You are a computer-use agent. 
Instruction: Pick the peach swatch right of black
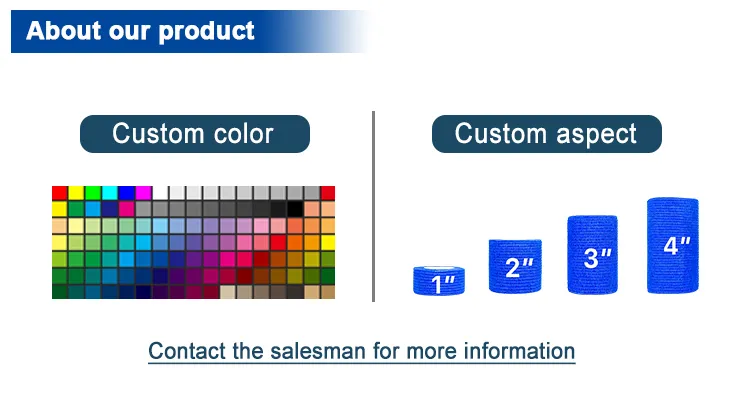click(x=311, y=209)
